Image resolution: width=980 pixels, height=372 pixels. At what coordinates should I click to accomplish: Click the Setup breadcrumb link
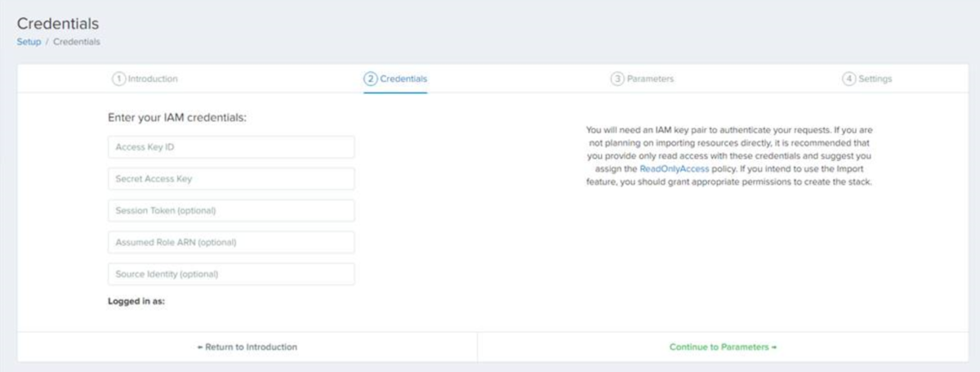[x=29, y=42]
